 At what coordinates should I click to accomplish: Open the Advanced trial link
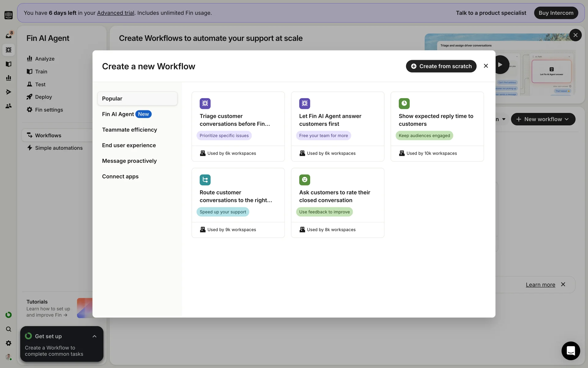[115, 13]
